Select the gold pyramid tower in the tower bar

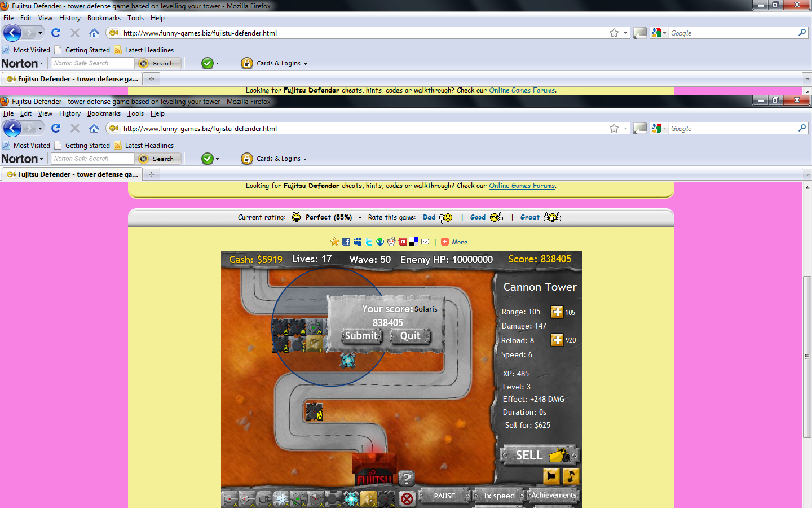click(369, 499)
